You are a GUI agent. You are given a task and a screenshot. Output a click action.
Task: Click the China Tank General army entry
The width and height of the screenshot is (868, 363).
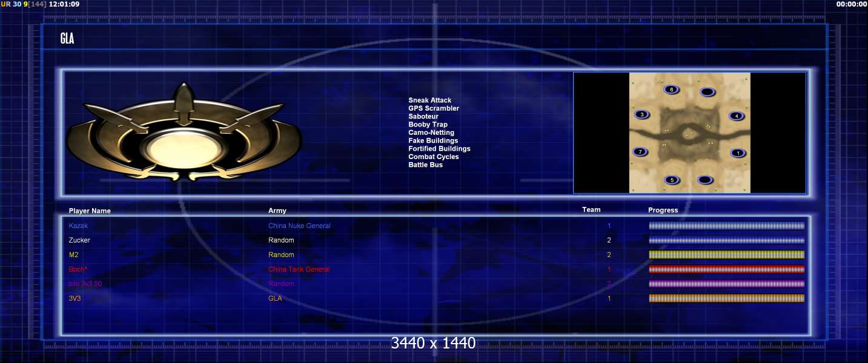pyautogui.click(x=299, y=269)
